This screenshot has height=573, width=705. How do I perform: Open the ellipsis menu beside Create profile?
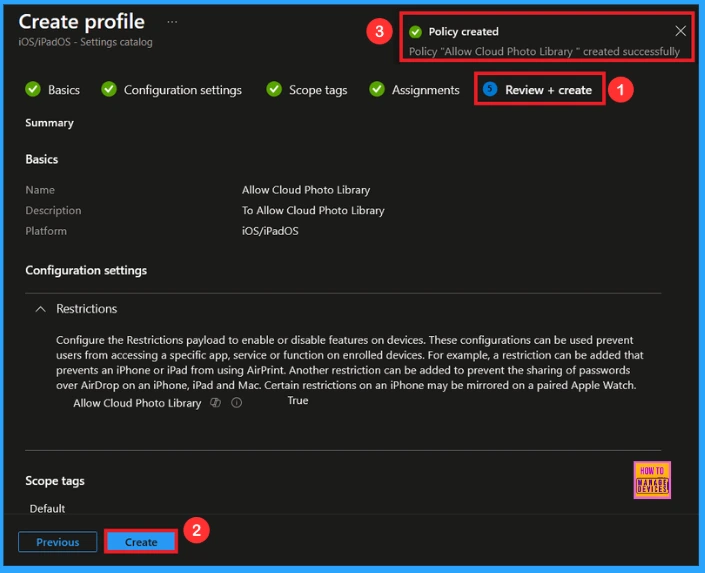(x=172, y=22)
